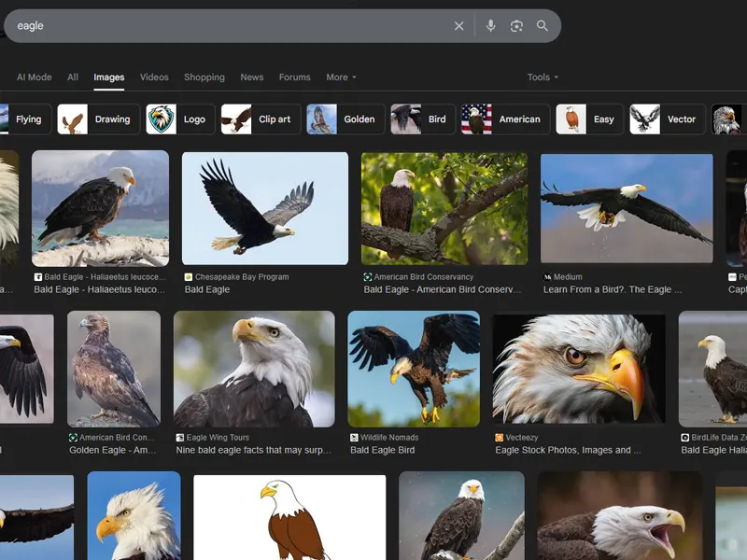Expand the More dropdown menu
The height and width of the screenshot is (560, 747).
[341, 77]
